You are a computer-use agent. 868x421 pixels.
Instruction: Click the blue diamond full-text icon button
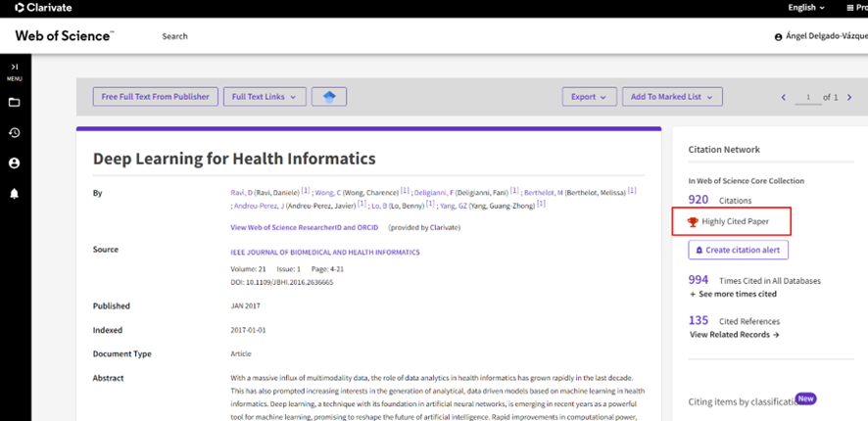coord(329,97)
